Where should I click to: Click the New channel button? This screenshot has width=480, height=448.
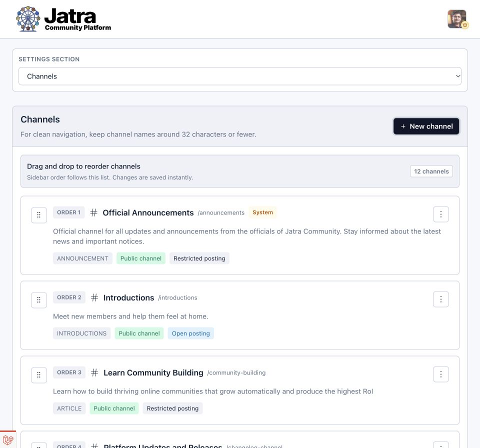(x=426, y=126)
